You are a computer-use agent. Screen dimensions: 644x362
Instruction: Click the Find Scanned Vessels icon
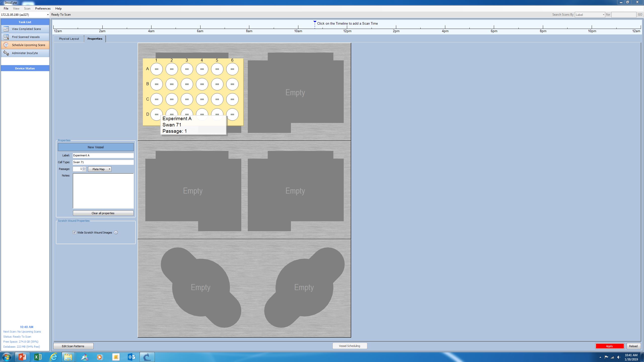click(x=6, y=37)
